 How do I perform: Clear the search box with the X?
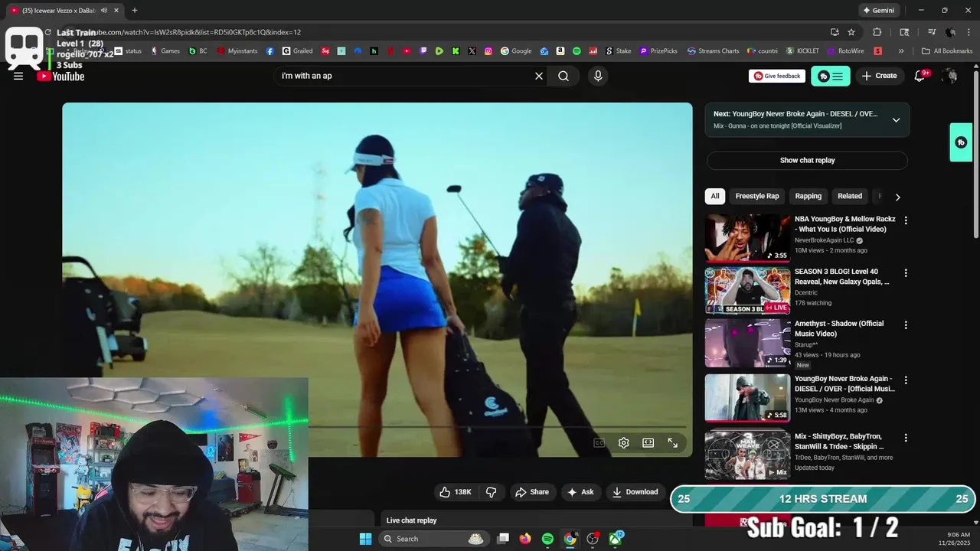point(538,76)
